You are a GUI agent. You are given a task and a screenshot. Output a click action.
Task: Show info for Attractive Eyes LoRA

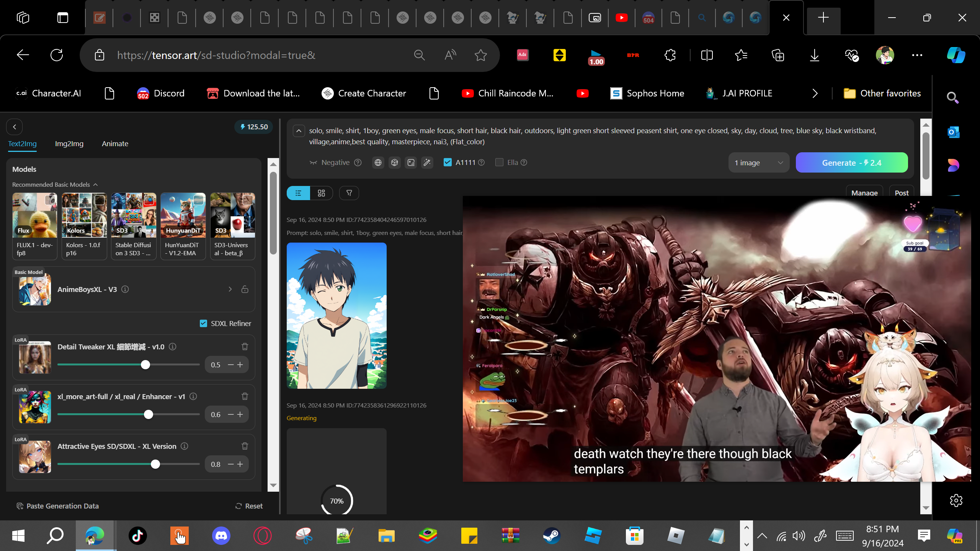(185, 446)
